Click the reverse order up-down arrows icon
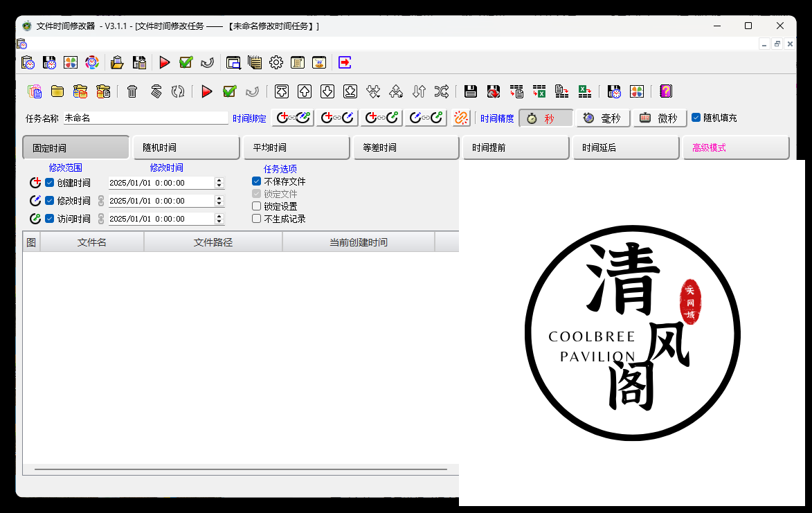Viewport: 812px width, 513px height. click(419, 91)
